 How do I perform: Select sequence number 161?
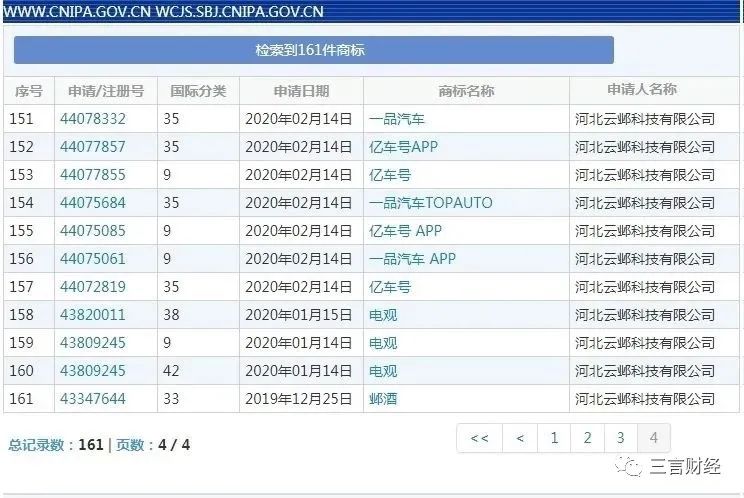[21, 398]
